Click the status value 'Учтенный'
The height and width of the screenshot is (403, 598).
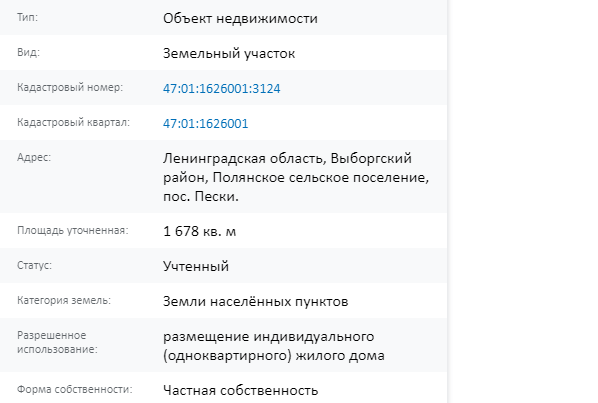tap(196, 266)
